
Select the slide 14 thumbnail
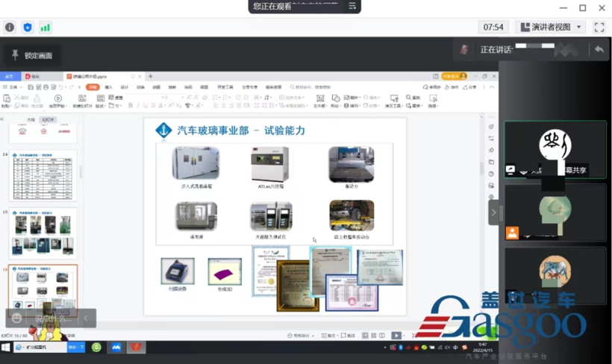click(x=43, y=176)
